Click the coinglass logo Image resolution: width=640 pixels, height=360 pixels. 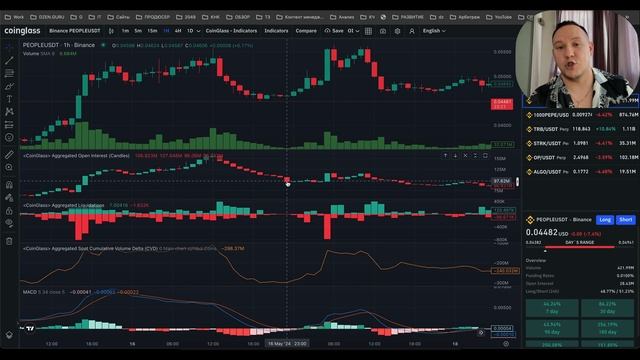22,31
